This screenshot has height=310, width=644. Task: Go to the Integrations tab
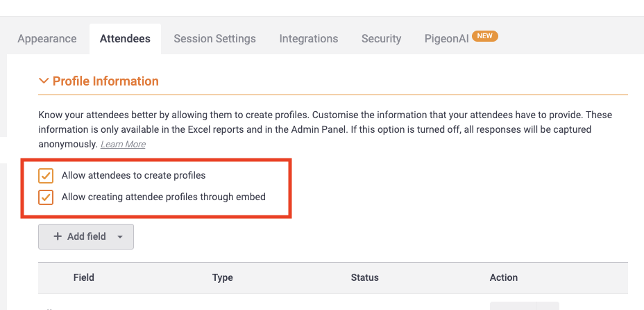pos(309,39)
